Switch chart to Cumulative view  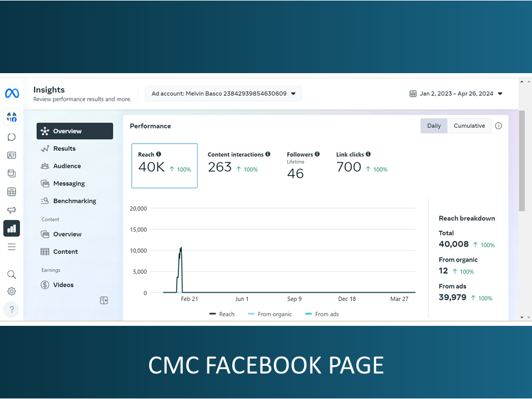pyautogui.click(x=469, y=126)
